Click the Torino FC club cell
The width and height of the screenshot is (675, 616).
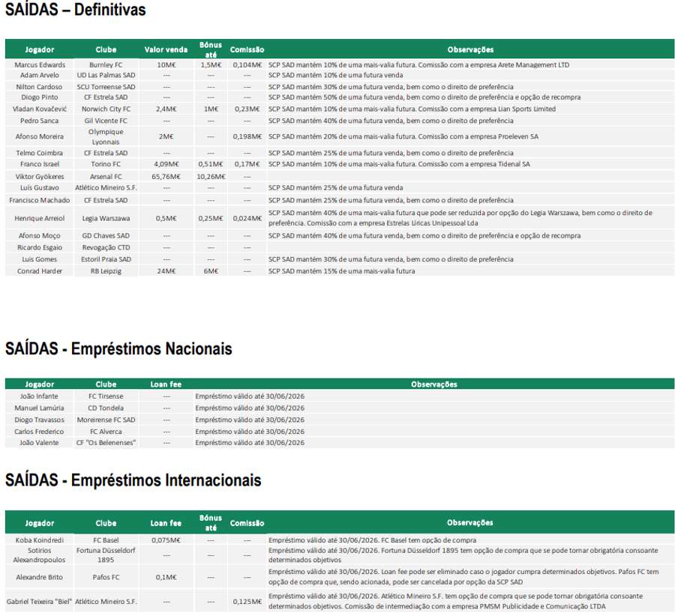(x=106, y=164)
